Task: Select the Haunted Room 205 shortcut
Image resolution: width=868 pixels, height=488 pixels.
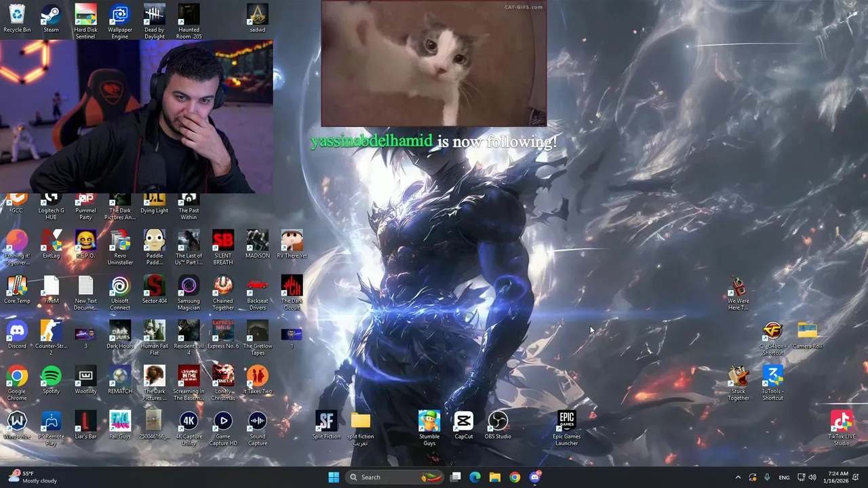Action: coord(189,21)
